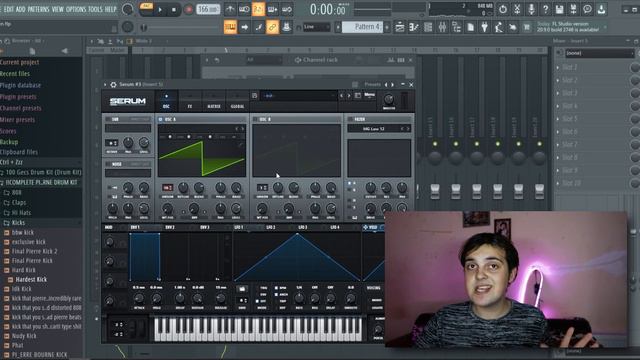Image resolution: width=640 pixels, height=360 pixels.
Task: Open the Pattern 4 selector
Action: tap(362, 27)
